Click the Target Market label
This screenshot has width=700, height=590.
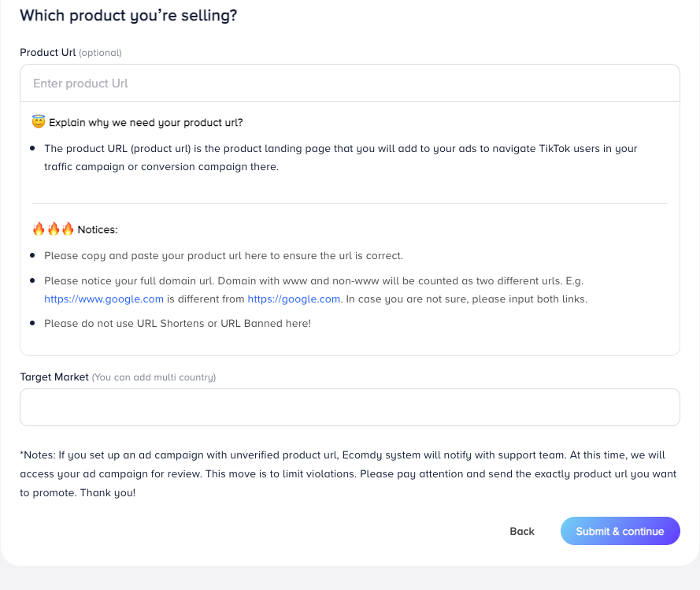click(54, 377)
